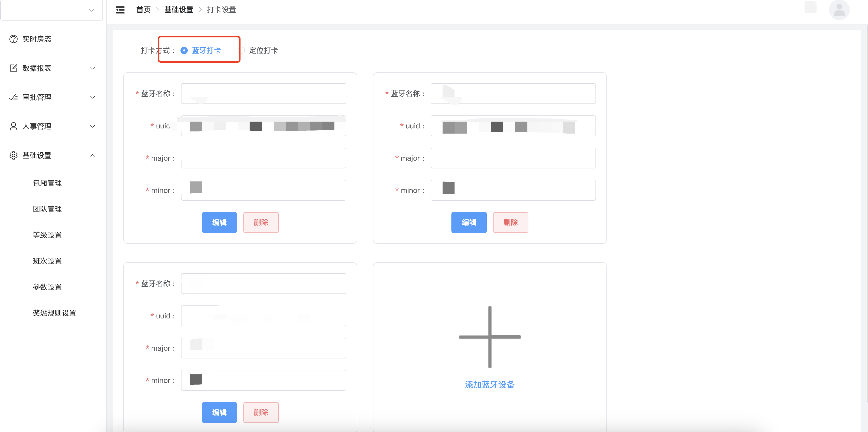Click the 添加蓝牙设备 link
868x432 pixels.
point(490,384)
